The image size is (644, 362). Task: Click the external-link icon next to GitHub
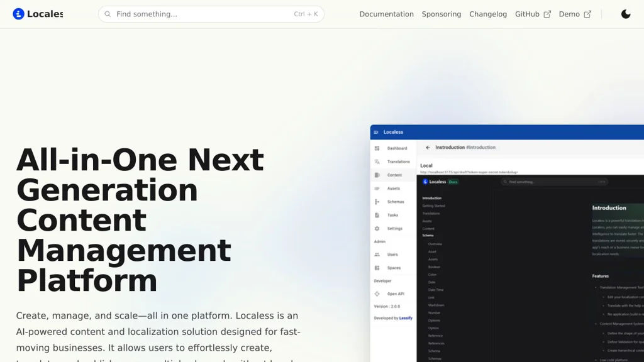547,14
